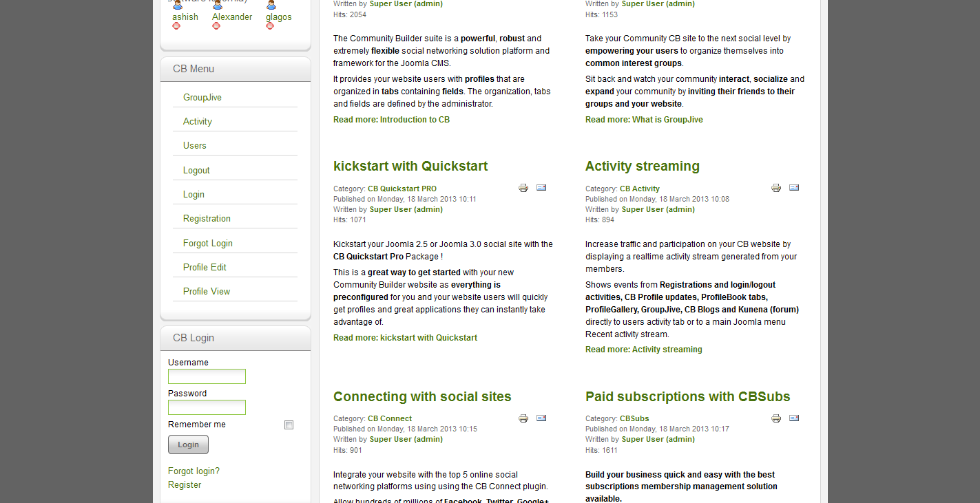Viewport: 980px width, 503px height.
Task: Click the Forgot login? link
Action: (194, 471)
